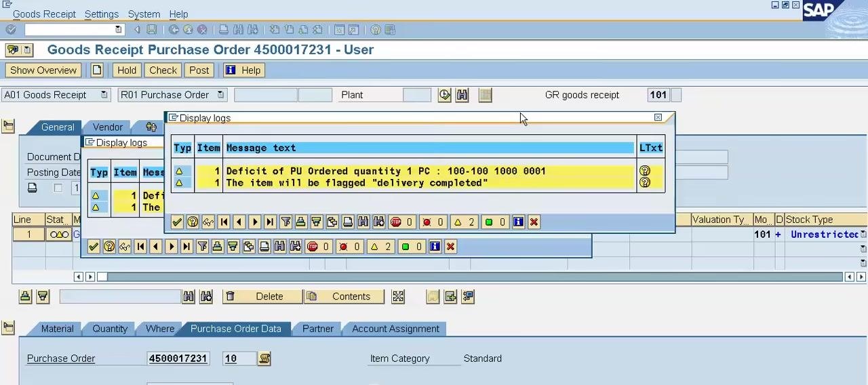
Task: Click Enter checkmark in SAP standard toolbar
Action: tap(11, 30)
